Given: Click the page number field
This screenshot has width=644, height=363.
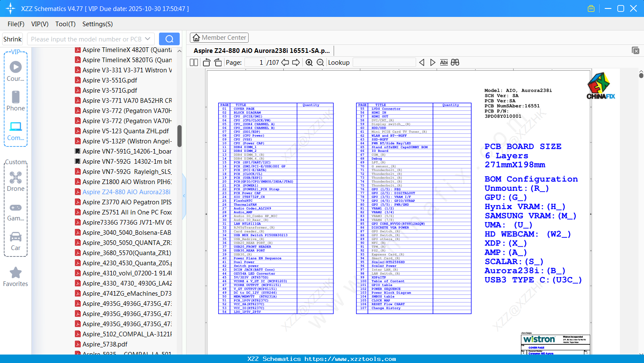Looking at the screenshot, I should pos(255,63).
